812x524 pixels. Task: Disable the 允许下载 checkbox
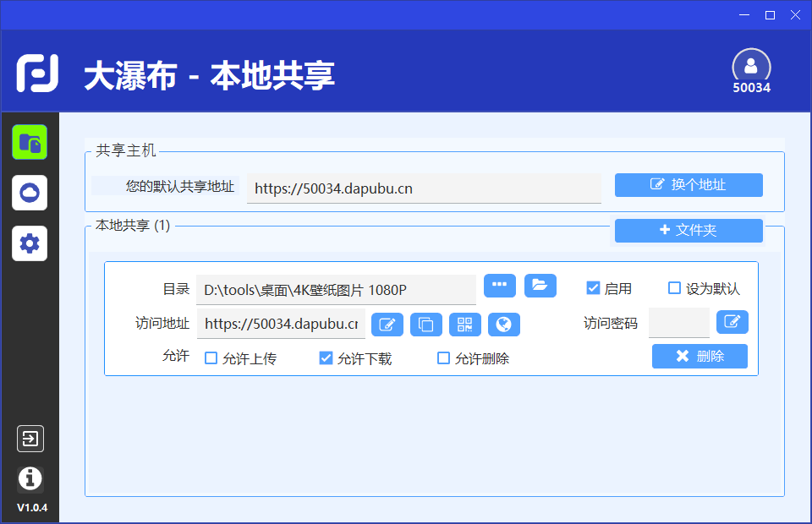(326, 358)
